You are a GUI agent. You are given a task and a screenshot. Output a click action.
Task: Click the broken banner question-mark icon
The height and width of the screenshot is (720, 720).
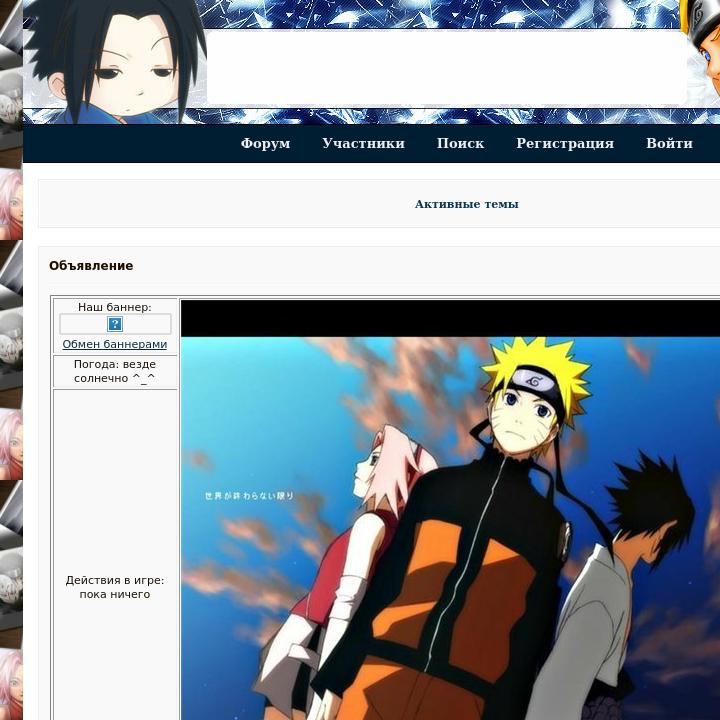[115, 324]
